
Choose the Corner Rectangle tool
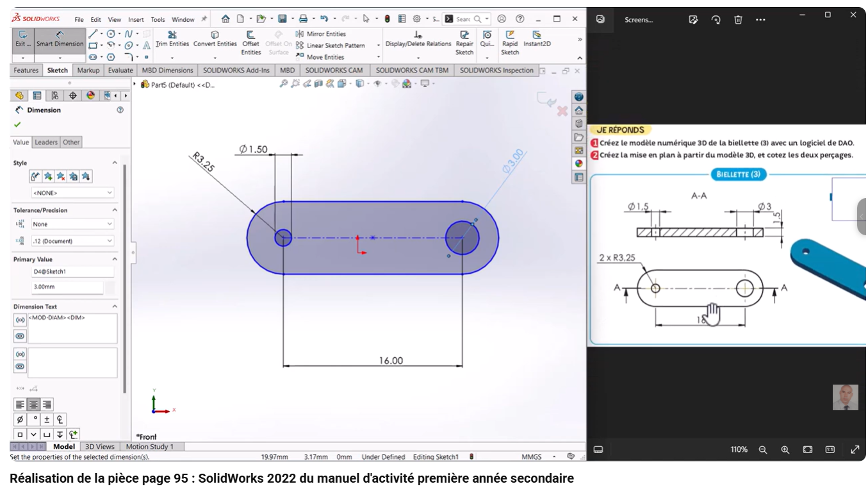(x=94, y=45)
